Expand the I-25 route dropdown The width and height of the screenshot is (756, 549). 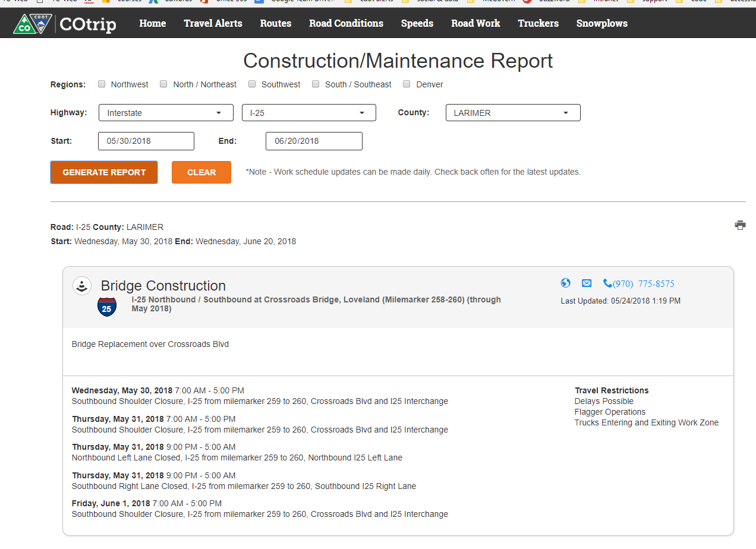coord(308,112)
